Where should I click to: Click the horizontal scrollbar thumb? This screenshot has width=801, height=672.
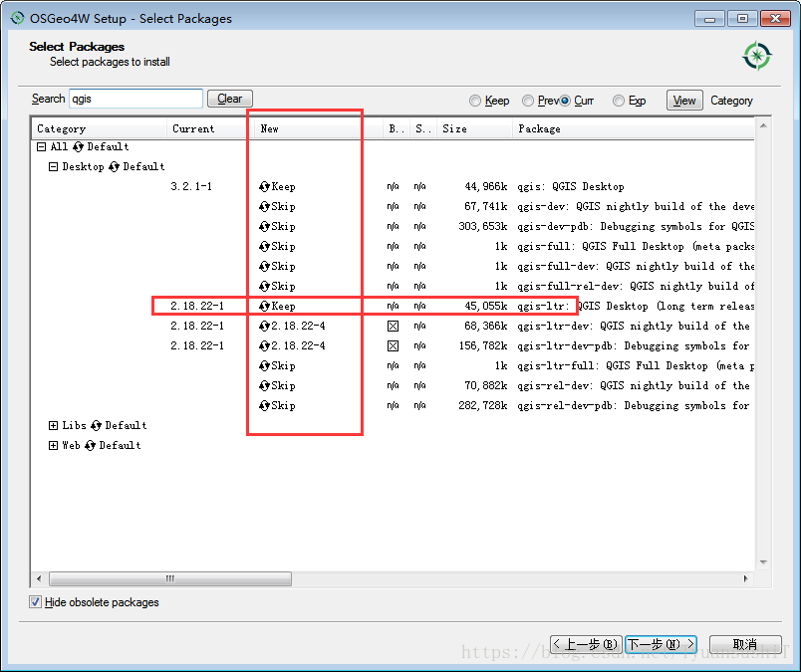pyautogui.click(x=170, y=579)
